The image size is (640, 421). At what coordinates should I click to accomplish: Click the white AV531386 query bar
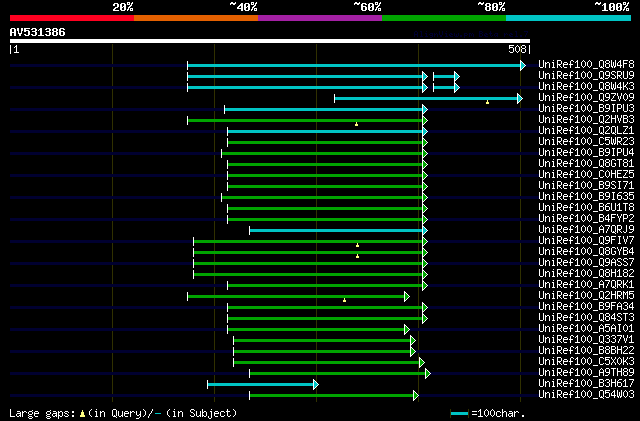pos(270,41)
